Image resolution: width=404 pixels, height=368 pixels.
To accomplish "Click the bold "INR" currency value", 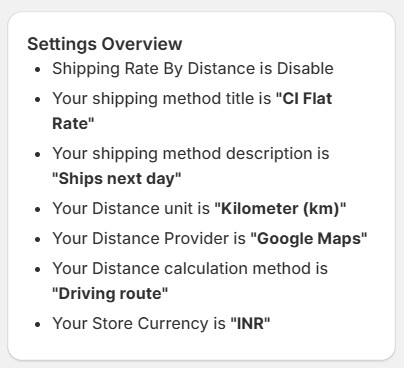I will 250,323.
